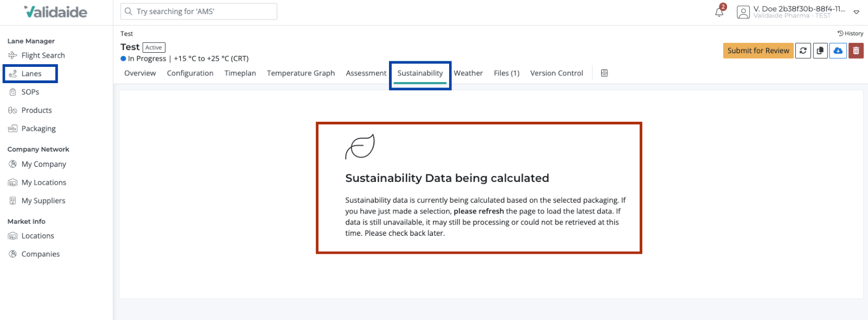Click the refresh lane icon button

tap(803, 51)
